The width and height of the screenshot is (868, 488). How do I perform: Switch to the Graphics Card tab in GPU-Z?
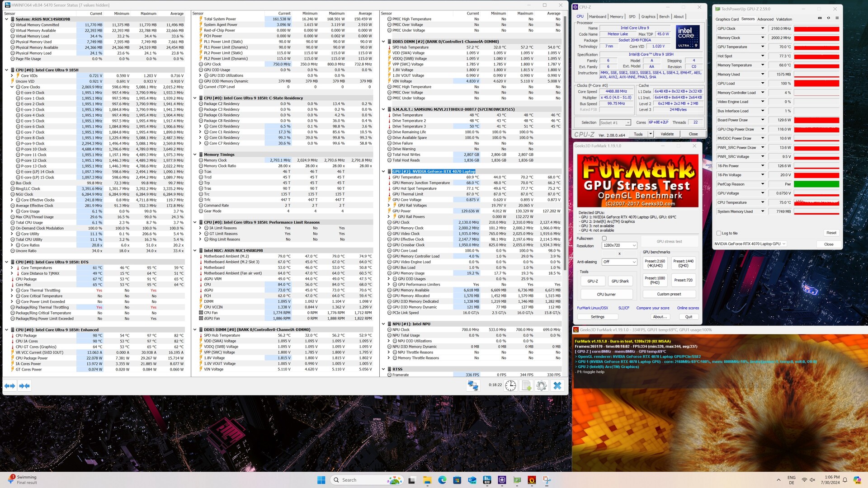pyautogui.click(x=727, y=19)
